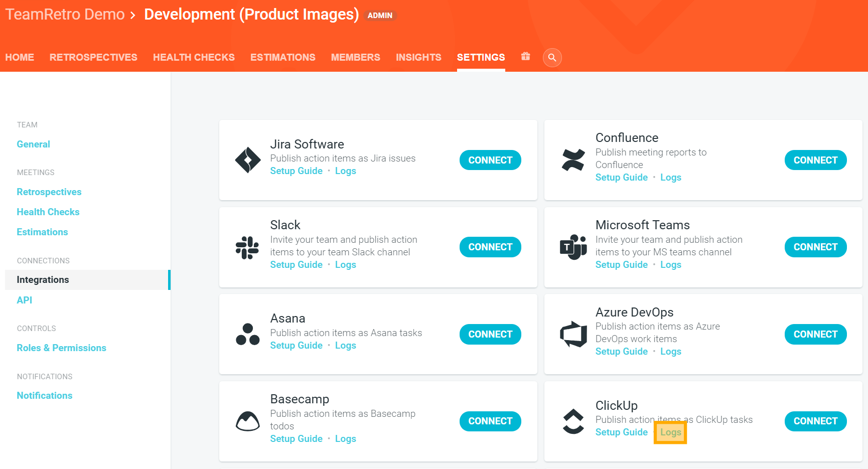Click the Basecamp card title
The width and height of the screenshot is (868, 469).
tap(300, 399)
